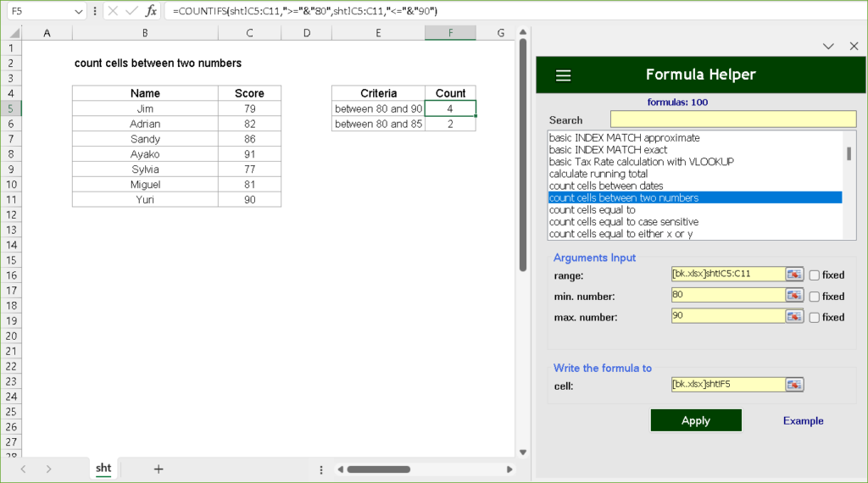868x483 pixels.
Task: Open formula bar options three-dot handle
Action: (x=95, y=11)
